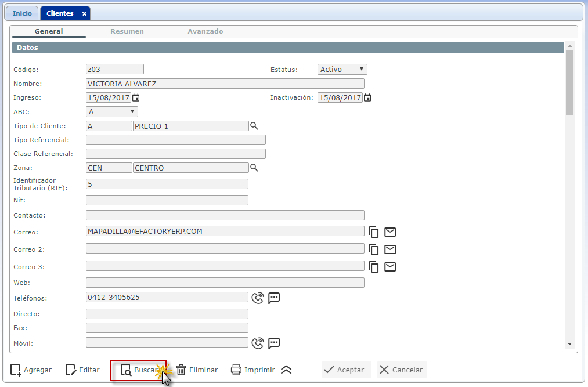588x387 pixels.
Task: Click the Contacto input field
Action: pos(225,215)
